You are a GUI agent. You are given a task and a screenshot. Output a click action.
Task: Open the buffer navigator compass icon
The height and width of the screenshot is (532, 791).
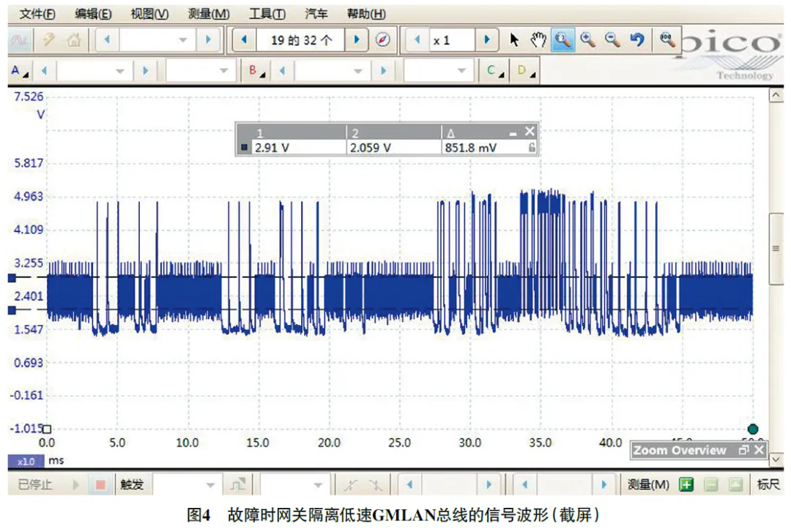point(383,40)
